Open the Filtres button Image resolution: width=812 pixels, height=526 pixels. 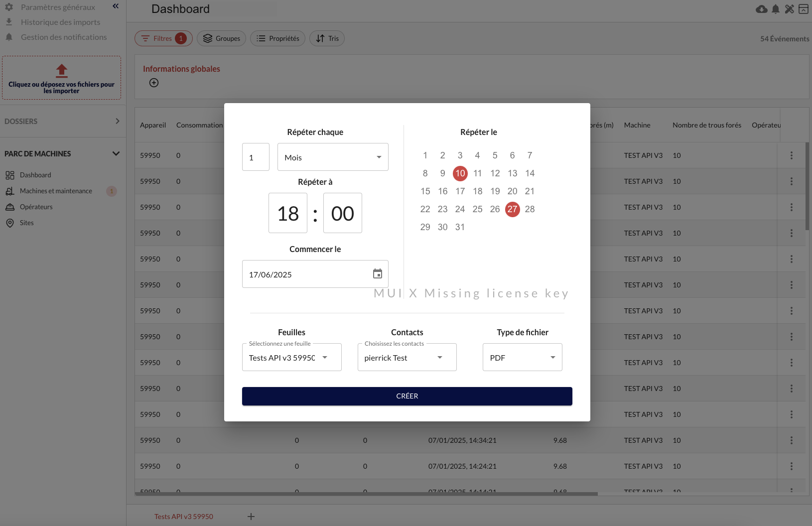[163, 38]
